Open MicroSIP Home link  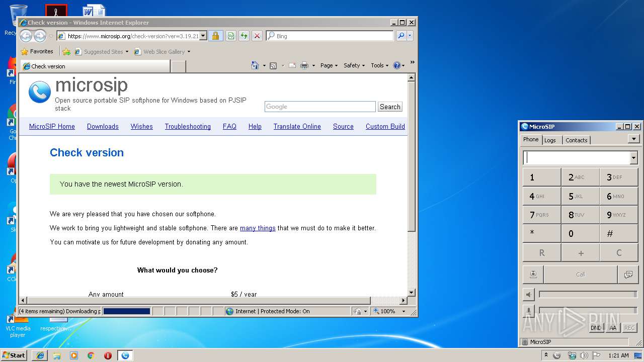[52, 127]
